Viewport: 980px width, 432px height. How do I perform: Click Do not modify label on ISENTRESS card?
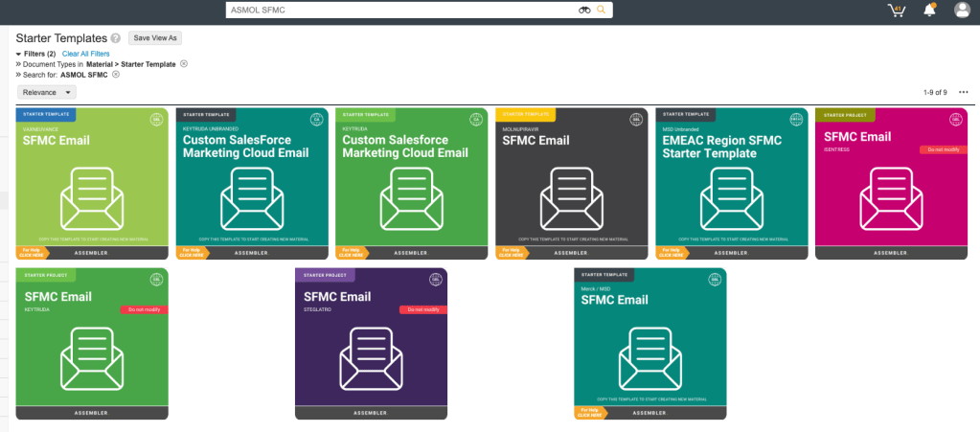[x=944, y=149]
